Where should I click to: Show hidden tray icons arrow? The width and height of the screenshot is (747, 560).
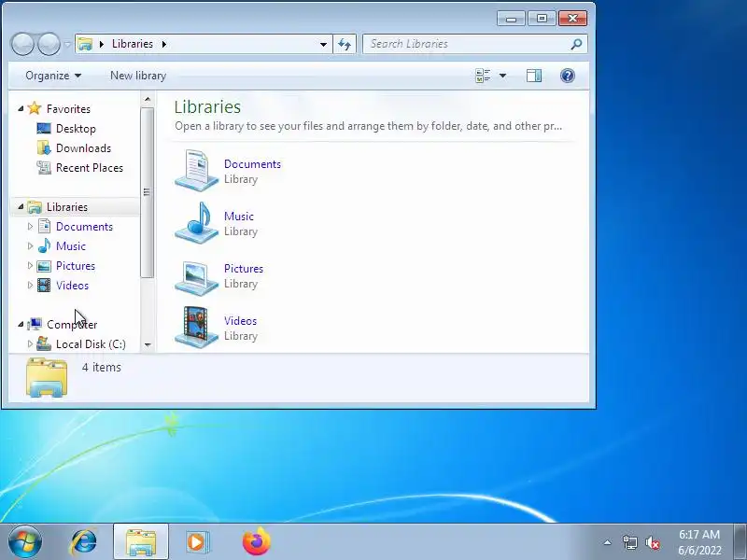coord(608,542)
